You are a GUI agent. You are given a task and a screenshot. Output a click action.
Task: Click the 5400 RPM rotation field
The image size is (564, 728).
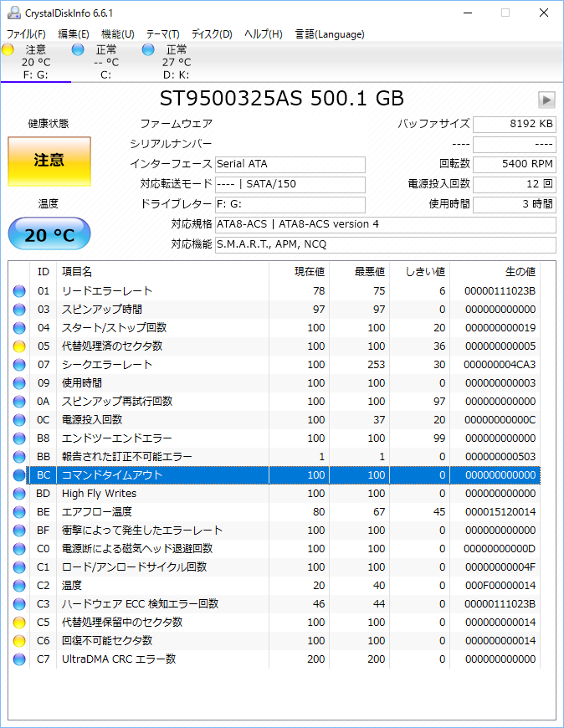[515, 164]
